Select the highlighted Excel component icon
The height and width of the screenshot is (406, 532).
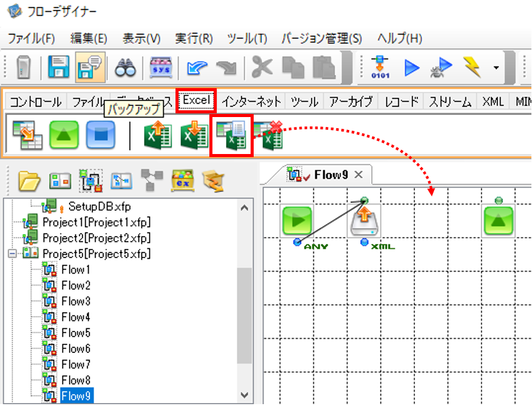232,136
